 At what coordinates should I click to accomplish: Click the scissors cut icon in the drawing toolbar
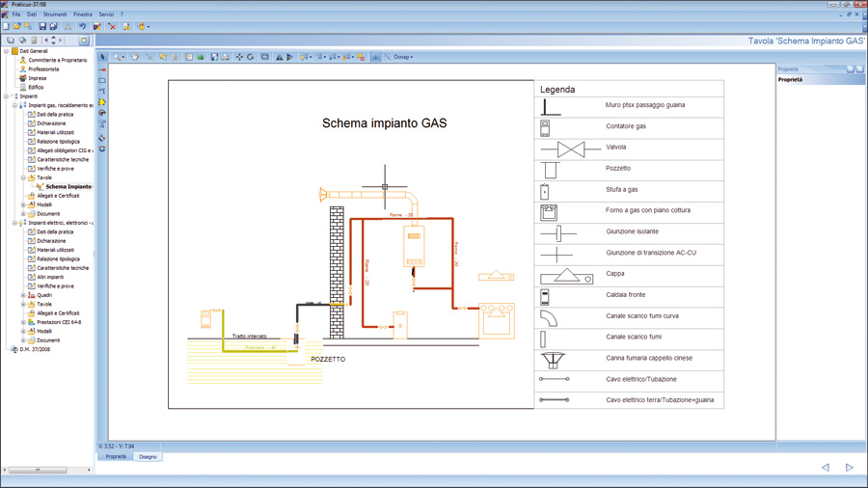[x=149, y=57]
